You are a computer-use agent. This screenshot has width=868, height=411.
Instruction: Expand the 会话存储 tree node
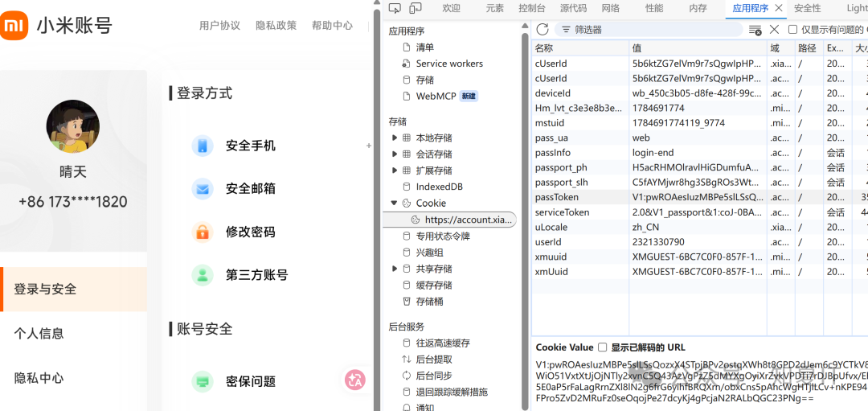tap(395, 154)
